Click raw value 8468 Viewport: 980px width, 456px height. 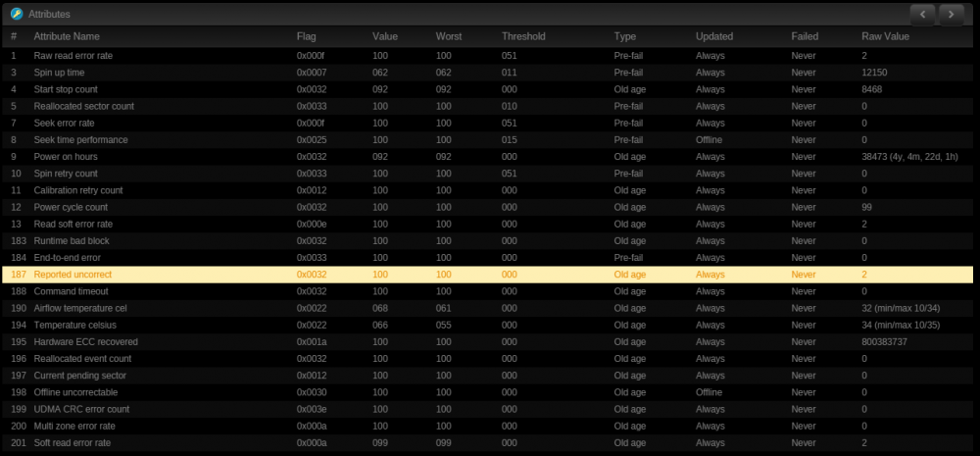(871, 89)
